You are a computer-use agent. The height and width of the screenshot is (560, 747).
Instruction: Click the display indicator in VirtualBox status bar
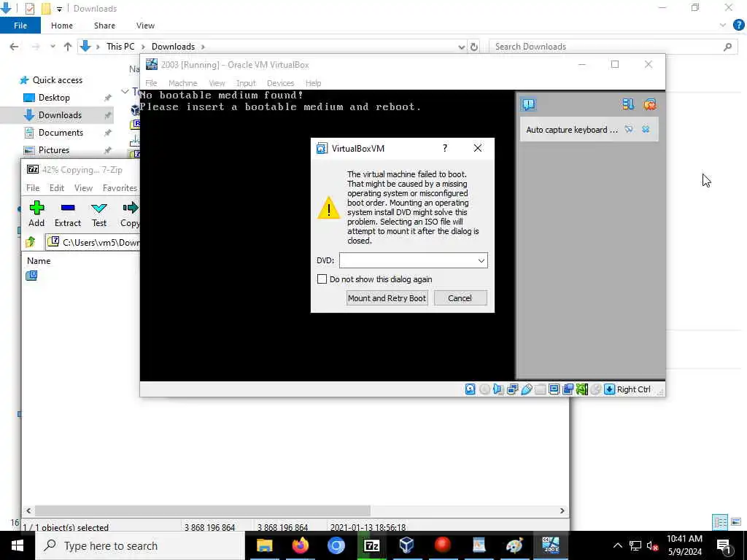coord(554,389)
